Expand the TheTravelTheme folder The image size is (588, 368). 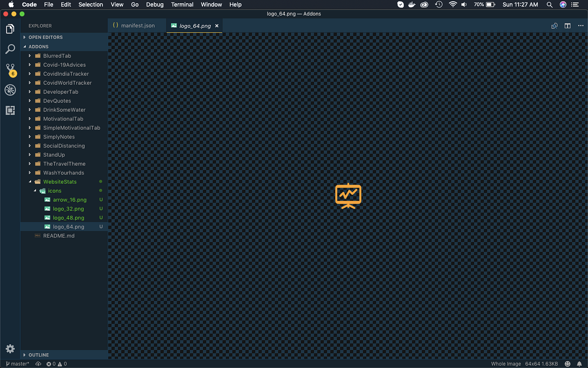click(x=64, y=164)
